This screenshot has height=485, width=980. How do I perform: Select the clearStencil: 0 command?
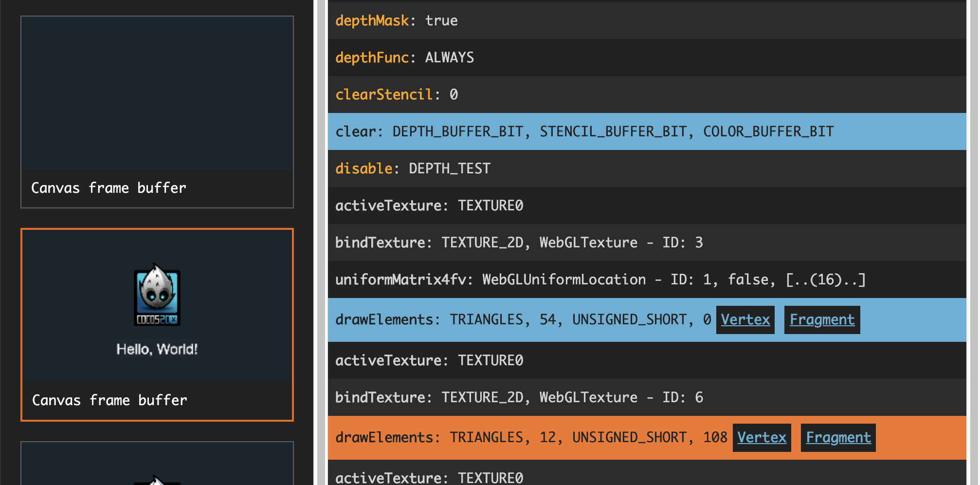pos(647,94)
